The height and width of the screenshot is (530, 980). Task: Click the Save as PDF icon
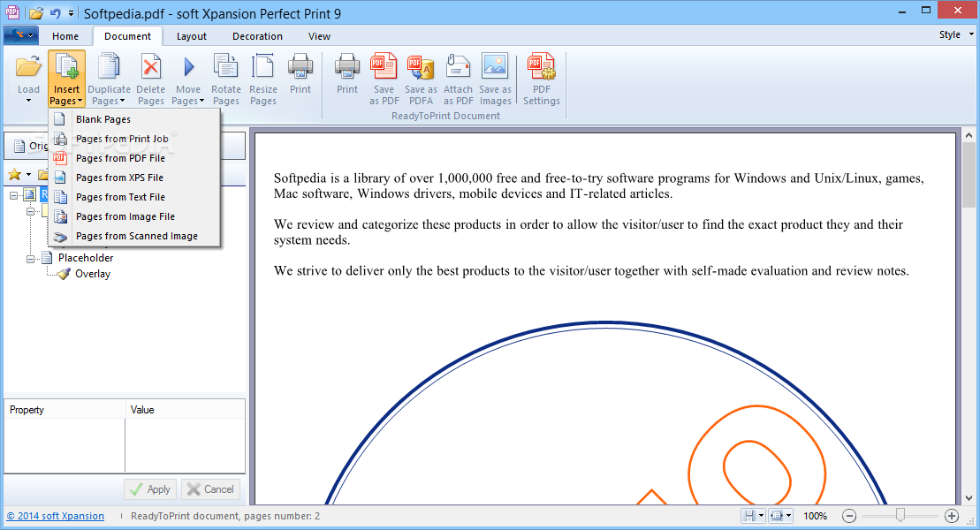[x=384, y=67]
